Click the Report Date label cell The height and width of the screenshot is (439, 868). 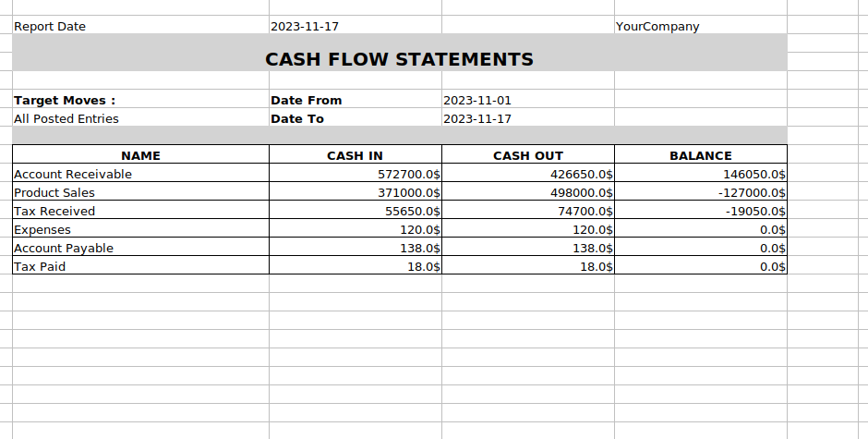pyautogui.click(x=50, y=27)
